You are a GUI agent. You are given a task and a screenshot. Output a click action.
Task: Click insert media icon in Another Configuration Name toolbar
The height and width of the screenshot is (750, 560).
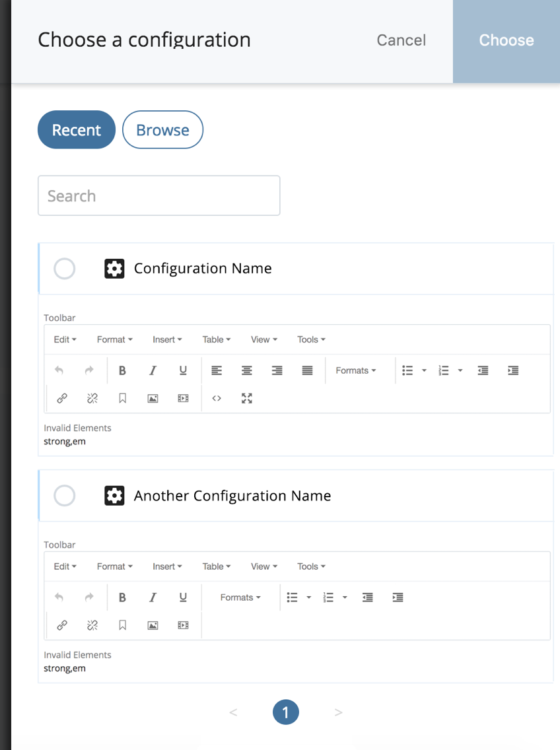(183, 625)
